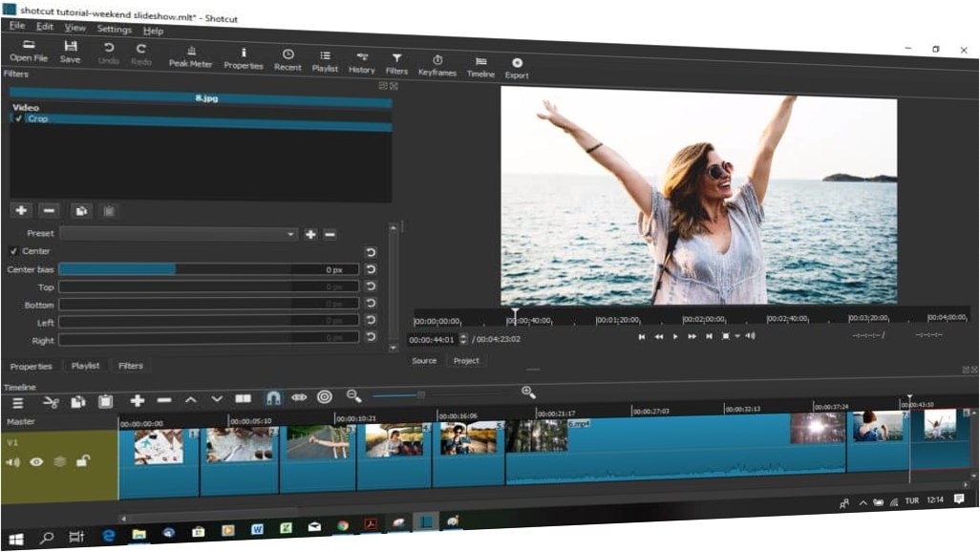Open the Edit menu

44,27
